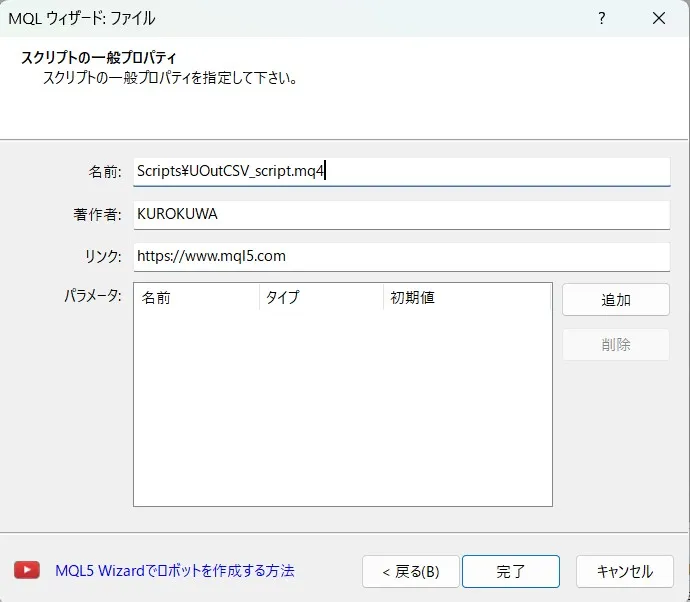Click the 名前 column header in parameters table
The width and height of the screenshot is (690, 602).
(x=196, y=297)
